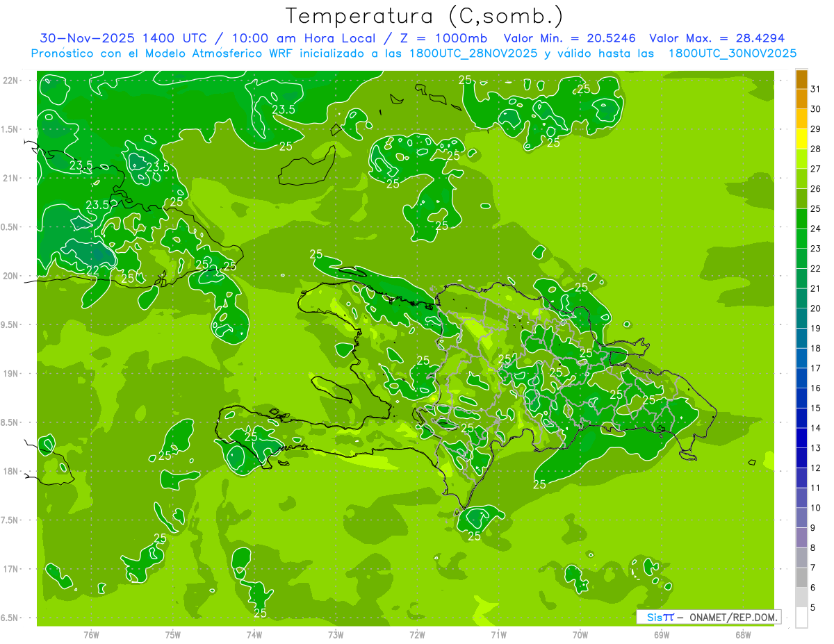Click the 18N latitude axis label
Image resolution: width=834 pixels, height=644 pixels.
(x=10, y=471)
